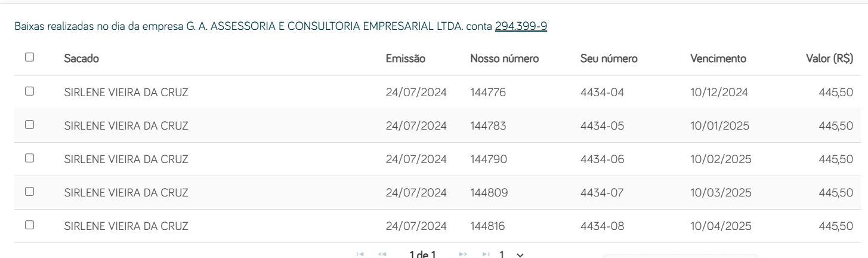Go to first page pagination icon
Screen dimensions: 868x258
359,254
